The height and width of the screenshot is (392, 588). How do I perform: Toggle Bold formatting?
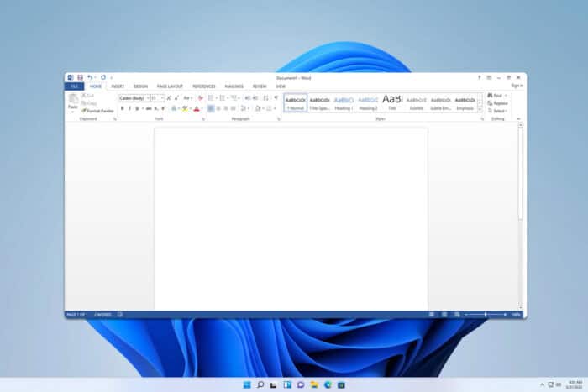click(122, 108)
